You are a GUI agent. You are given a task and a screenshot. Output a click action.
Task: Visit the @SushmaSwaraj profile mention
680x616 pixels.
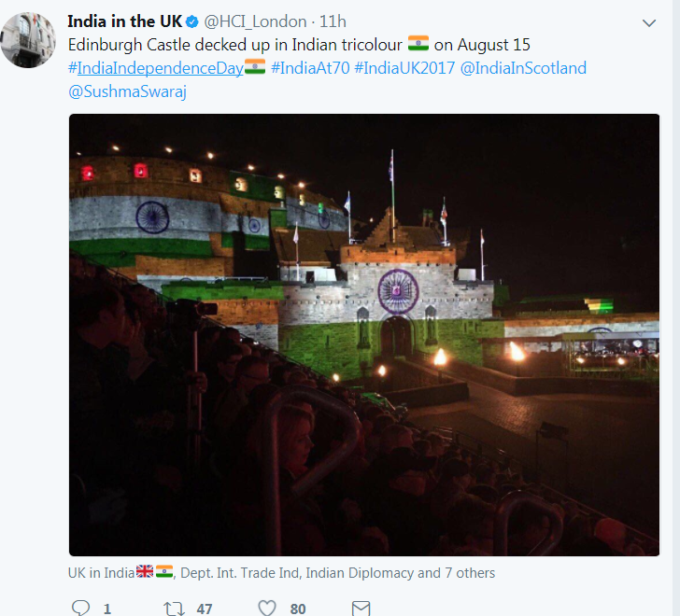(x=127, y=91)
